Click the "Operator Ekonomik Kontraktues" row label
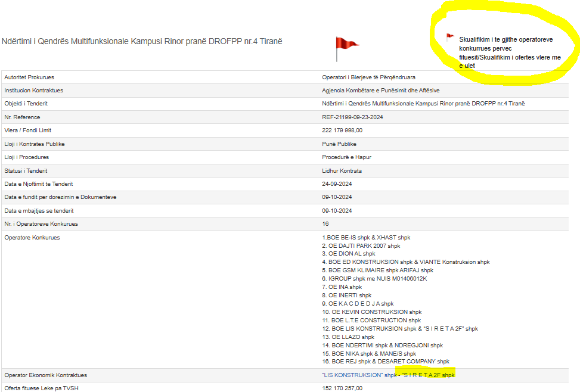The height and width of the screenshot is (392, 580). click(x=45, y=375)
